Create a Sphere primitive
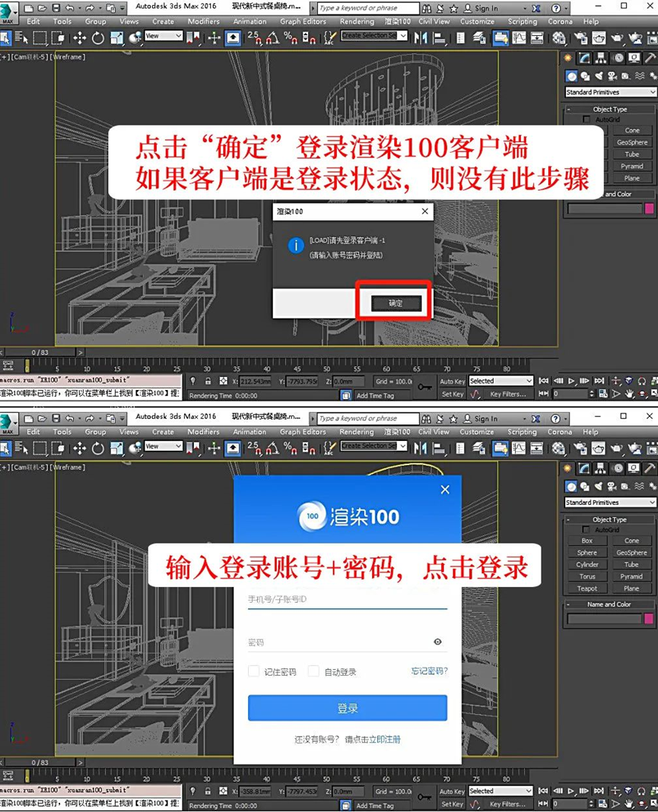 [x=586, y=553]
